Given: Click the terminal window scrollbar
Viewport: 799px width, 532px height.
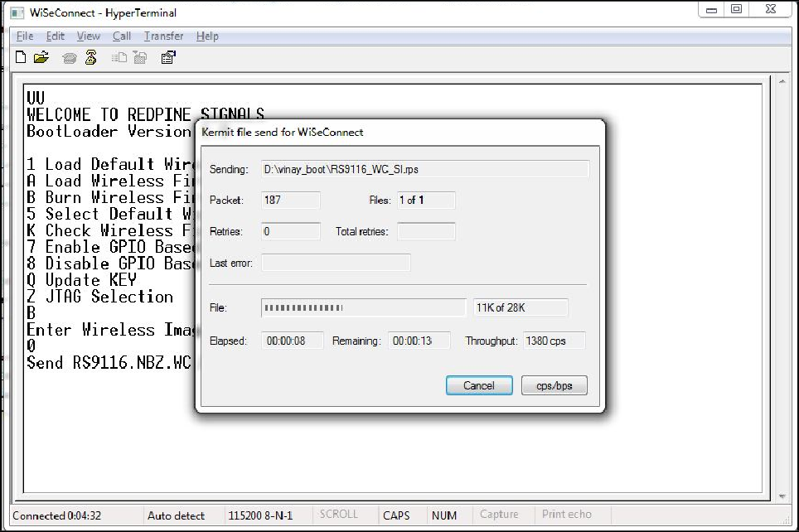Looking at the screenshot, I should (782, 290).
